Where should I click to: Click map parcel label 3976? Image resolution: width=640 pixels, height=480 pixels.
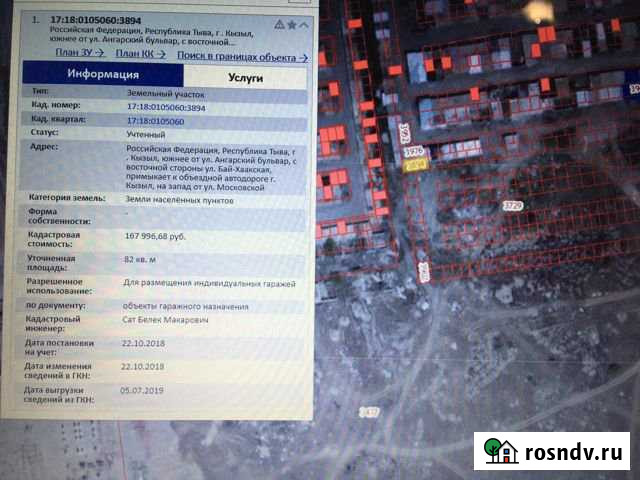414,151
